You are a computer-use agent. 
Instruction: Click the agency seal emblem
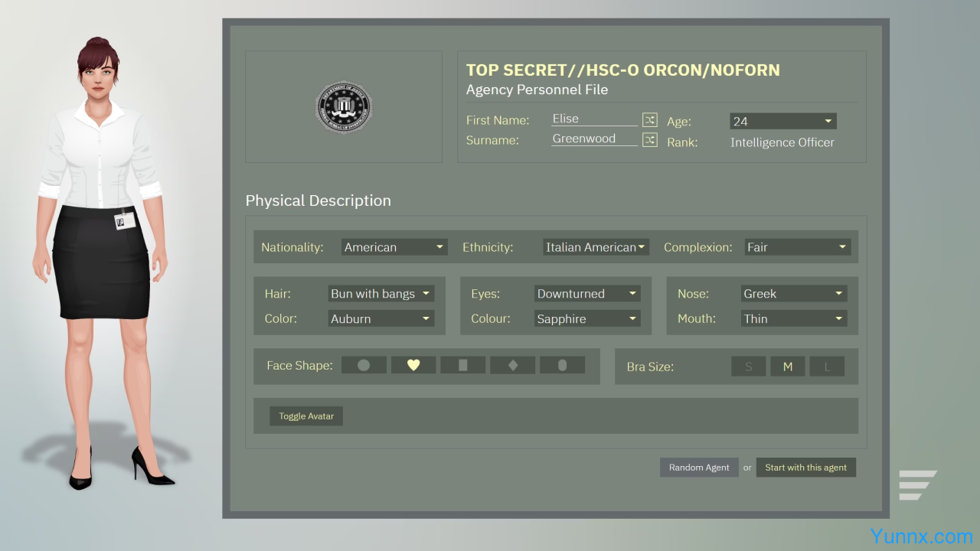point(344,107)
